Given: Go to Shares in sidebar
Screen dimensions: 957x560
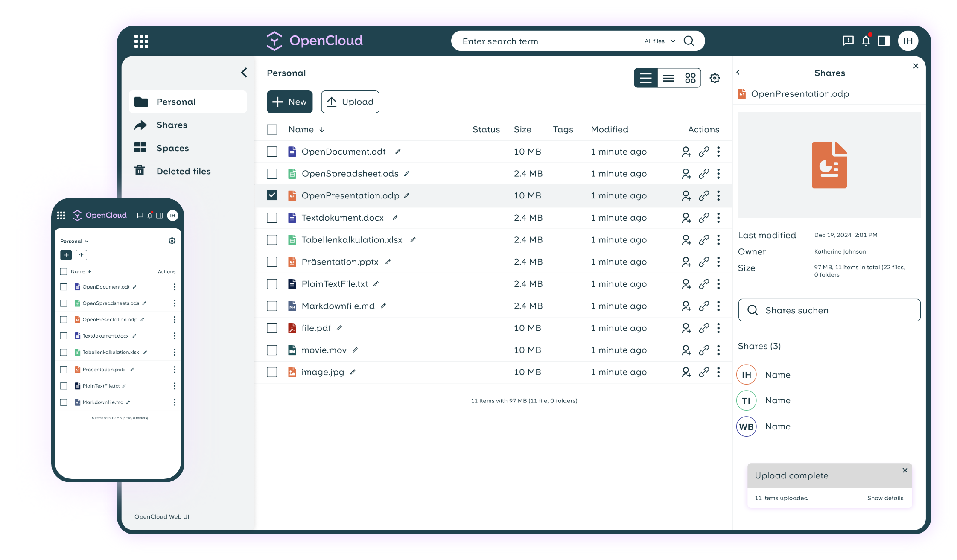Looking at the screenshot, I should click(172, 125).
